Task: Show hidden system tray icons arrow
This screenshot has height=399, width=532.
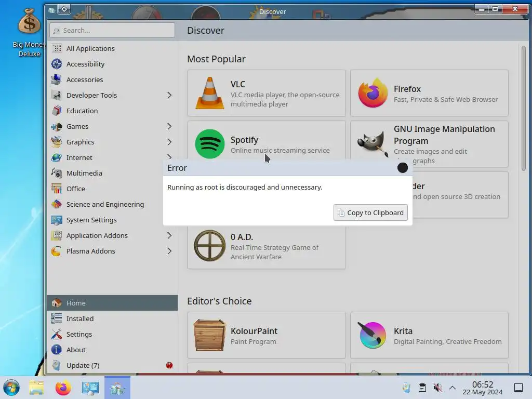Action: coord(453,388)
